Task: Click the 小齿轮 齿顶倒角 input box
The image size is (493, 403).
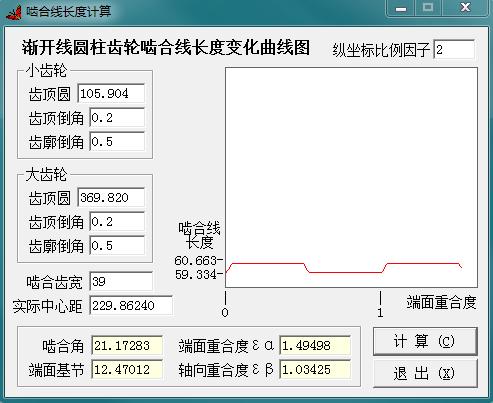Action: [117, 117]
